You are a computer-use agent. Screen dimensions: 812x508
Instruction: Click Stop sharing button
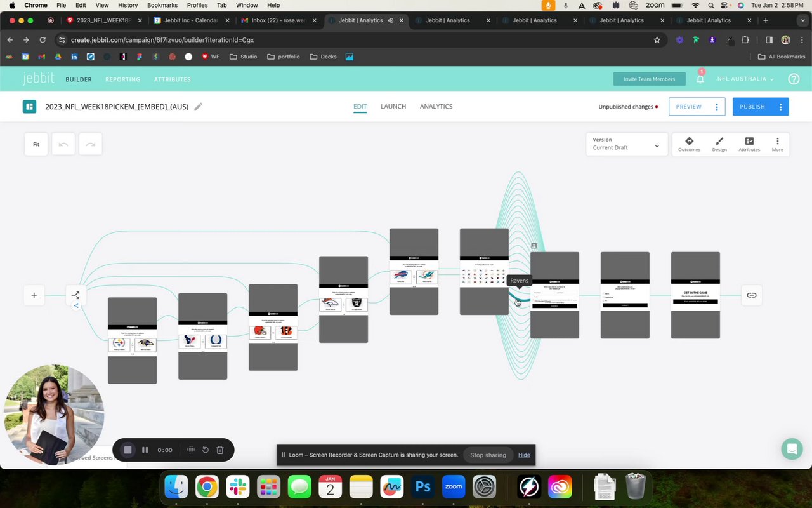(x=488, y=455)
